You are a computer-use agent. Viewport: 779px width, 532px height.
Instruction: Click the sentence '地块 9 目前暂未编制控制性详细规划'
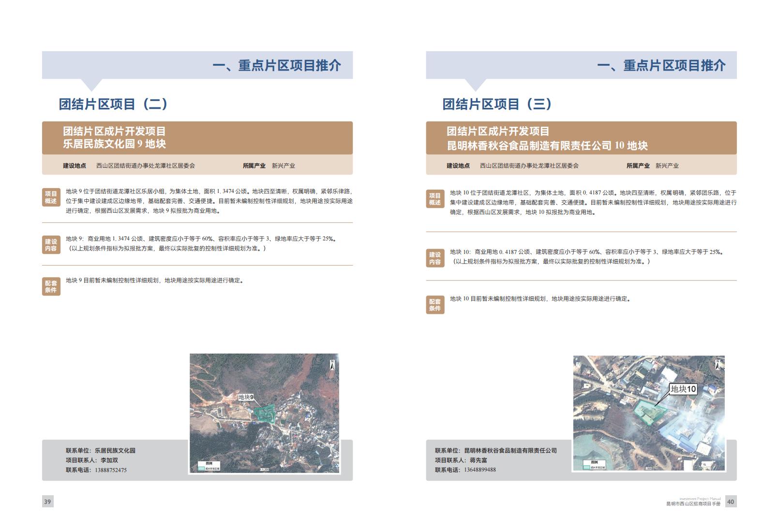[113, 281]
